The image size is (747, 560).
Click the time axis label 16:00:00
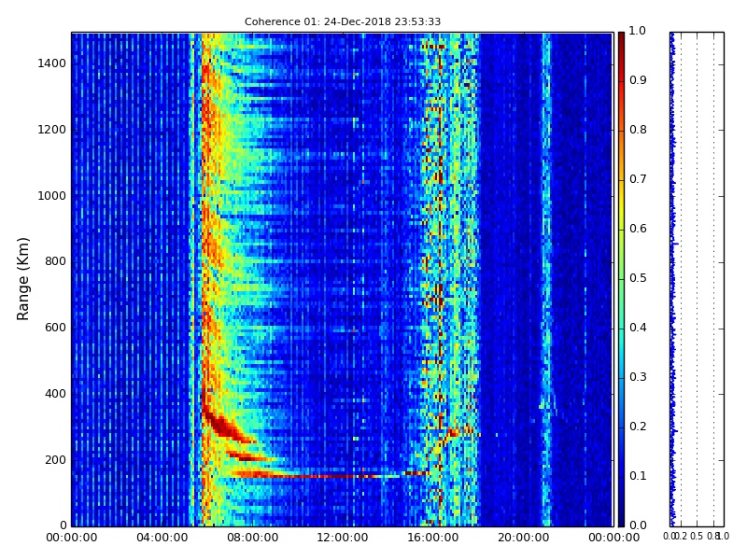[x=433, y=538]
